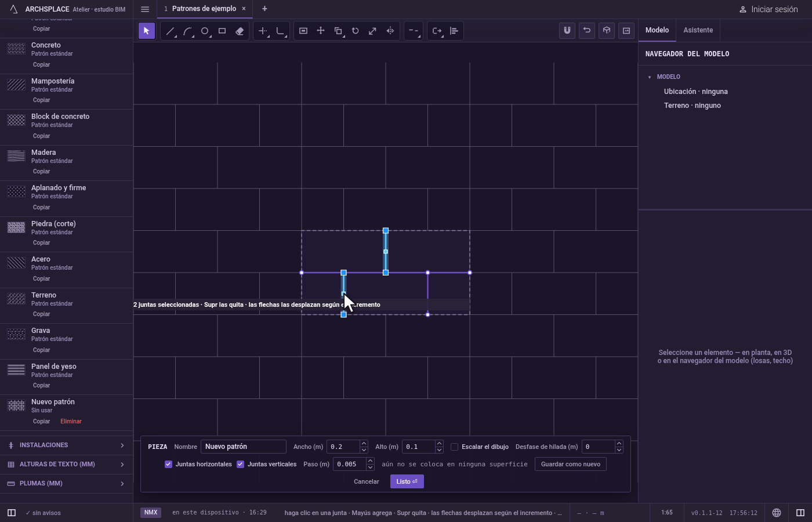Screen dimensions: 812x522
Task: Select the rectangle drawing tool
Action: coord(222,31)
